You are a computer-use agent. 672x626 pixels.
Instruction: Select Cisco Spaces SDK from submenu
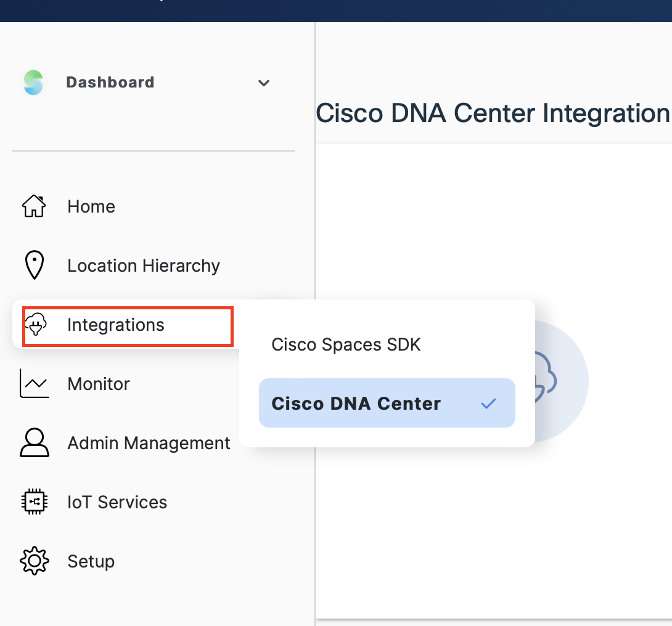tap(346, 344)
